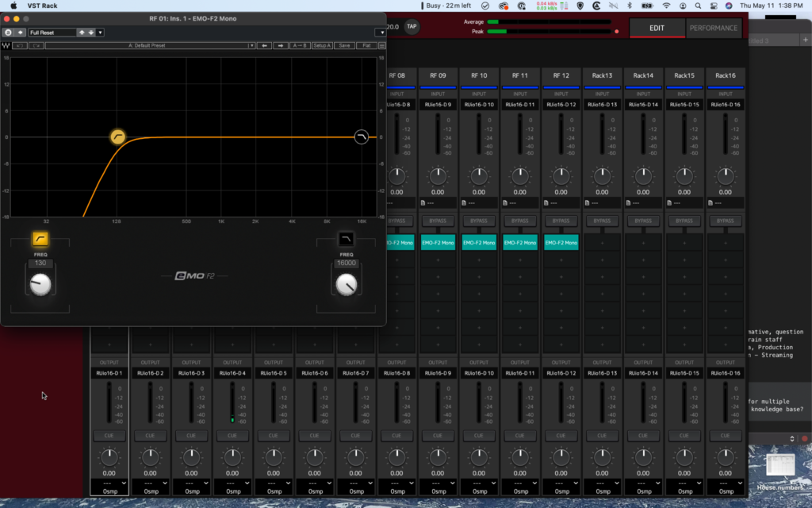Viewport: 812px width, 508px height.
Task: Load next preset with right arrow
Action: [x=281, y=45]
